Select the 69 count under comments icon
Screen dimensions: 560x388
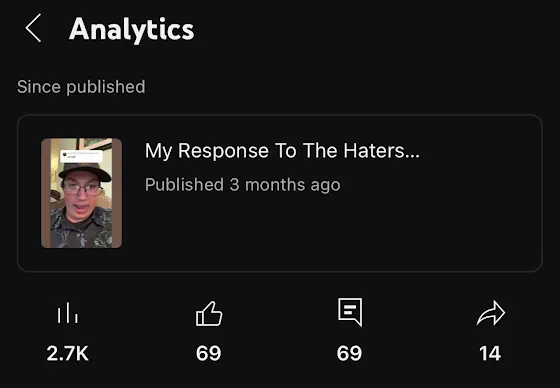[x=349, y=353]
